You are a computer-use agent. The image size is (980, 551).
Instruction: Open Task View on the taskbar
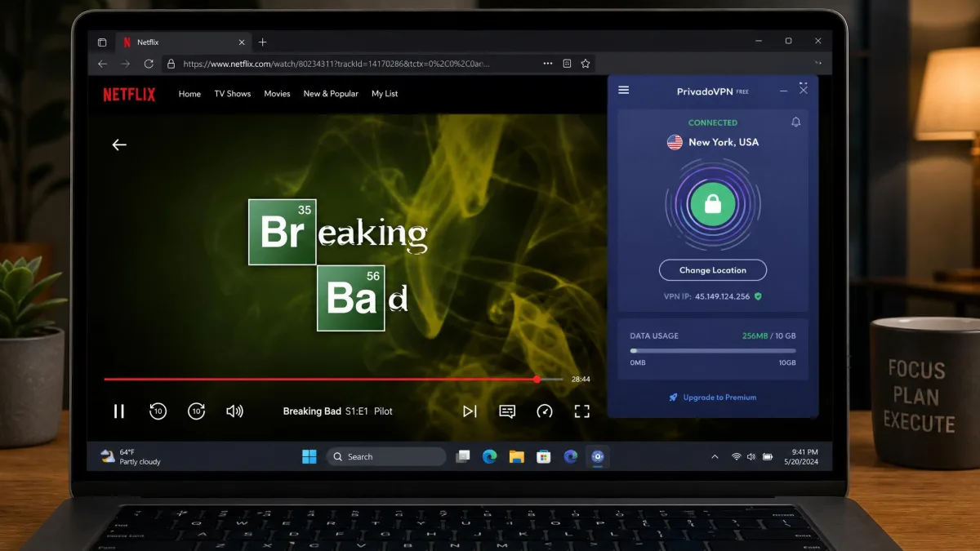click(x=463, y=457)
